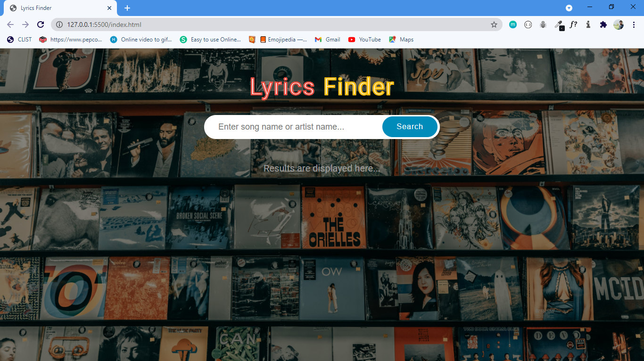644x361 pixels.
Task: Open a new tab with plus button
Action: click(127, 8)
